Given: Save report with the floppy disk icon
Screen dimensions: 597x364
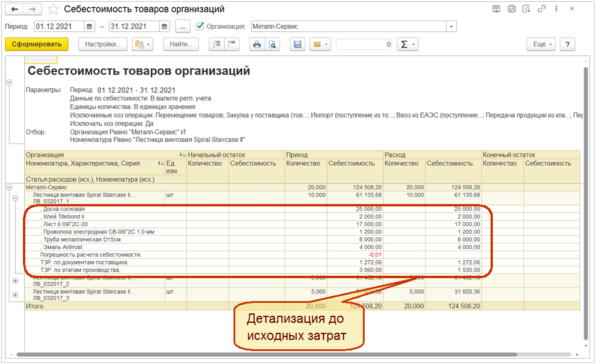Looking at the screenshot, I should pos(298,45).
